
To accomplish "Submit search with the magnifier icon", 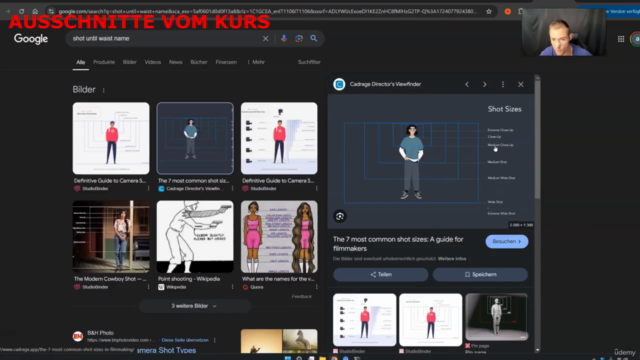I will [313, 38].
